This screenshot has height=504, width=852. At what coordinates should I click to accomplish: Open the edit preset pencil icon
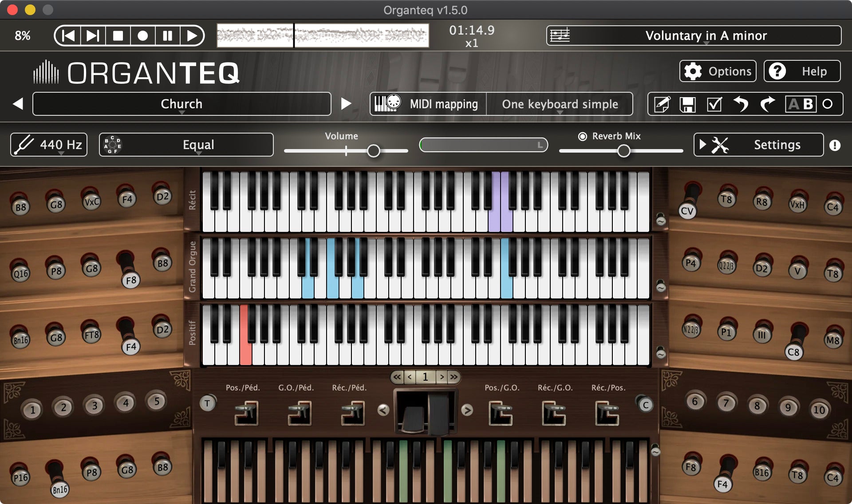(x=662, y=104)
